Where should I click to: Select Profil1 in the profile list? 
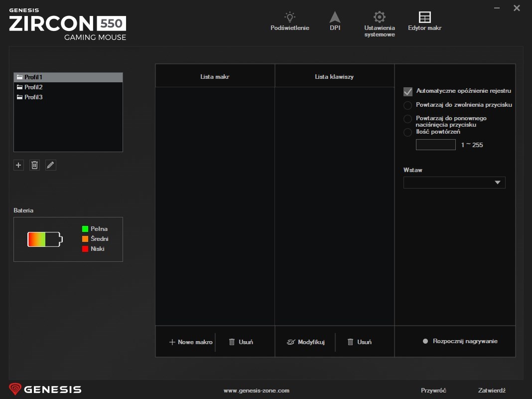[68, 77]
